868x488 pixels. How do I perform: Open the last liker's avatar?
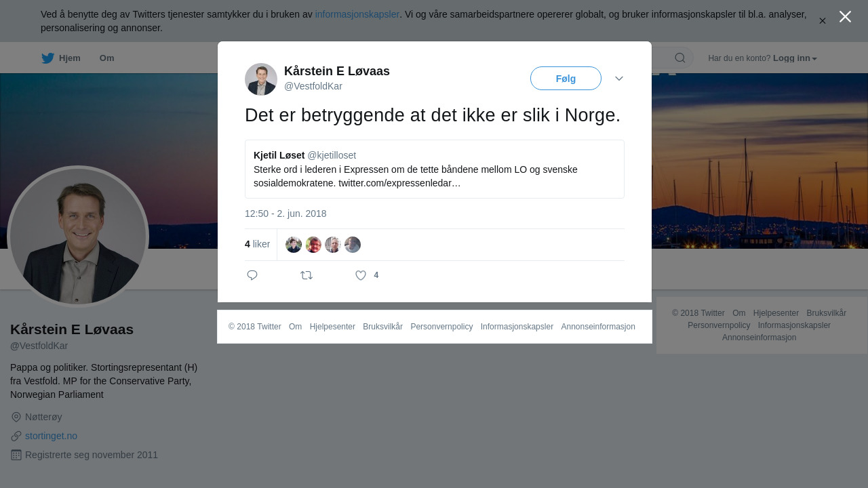click(353, 245)
